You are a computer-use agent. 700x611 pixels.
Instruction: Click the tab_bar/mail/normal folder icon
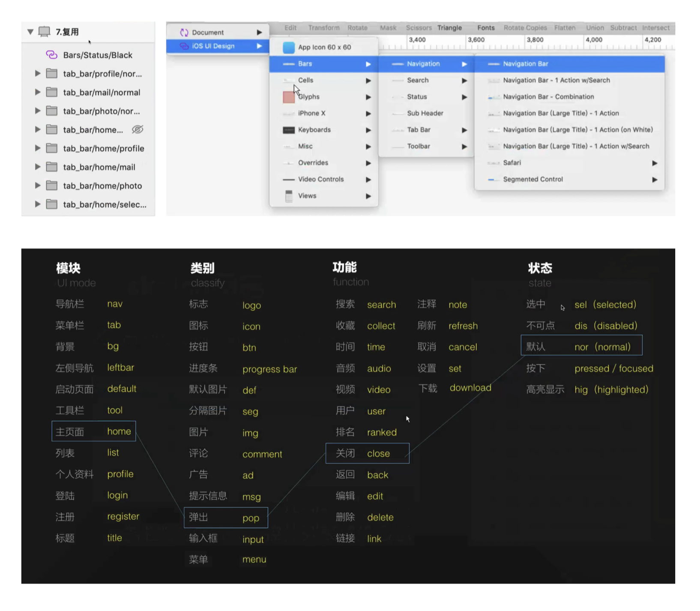pos(52,92)
